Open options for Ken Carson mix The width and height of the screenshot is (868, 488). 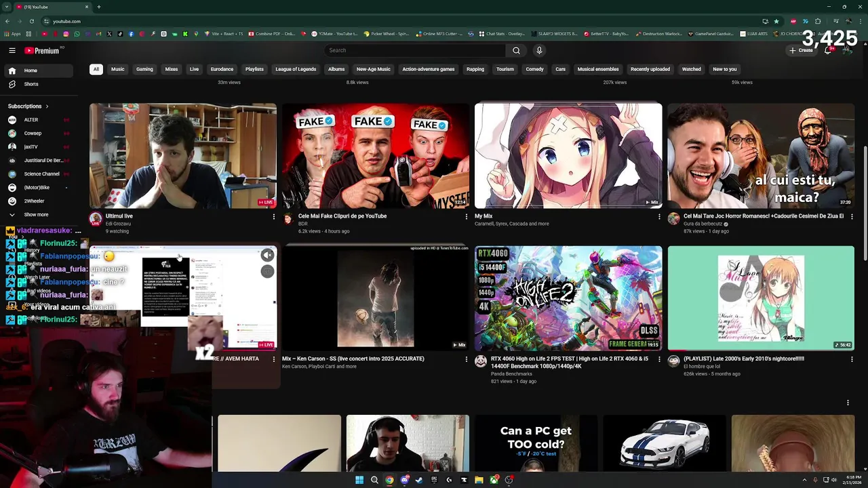coord(467,359)
